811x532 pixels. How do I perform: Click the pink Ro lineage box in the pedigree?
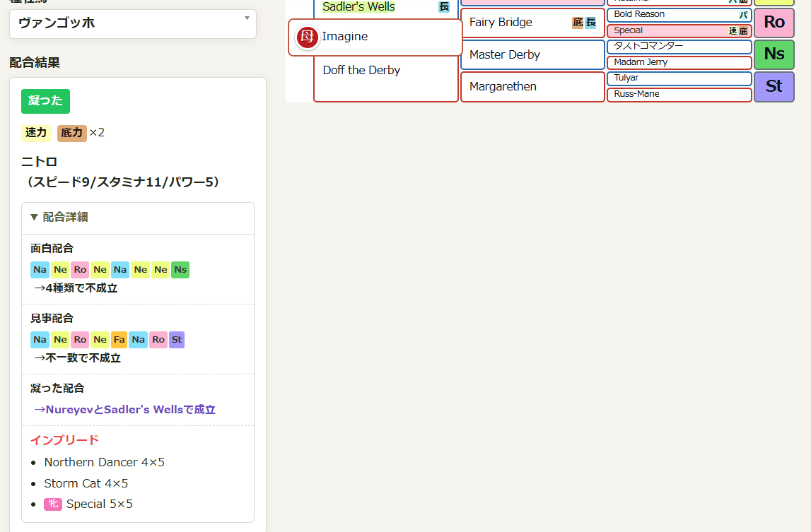coord(774,22)
